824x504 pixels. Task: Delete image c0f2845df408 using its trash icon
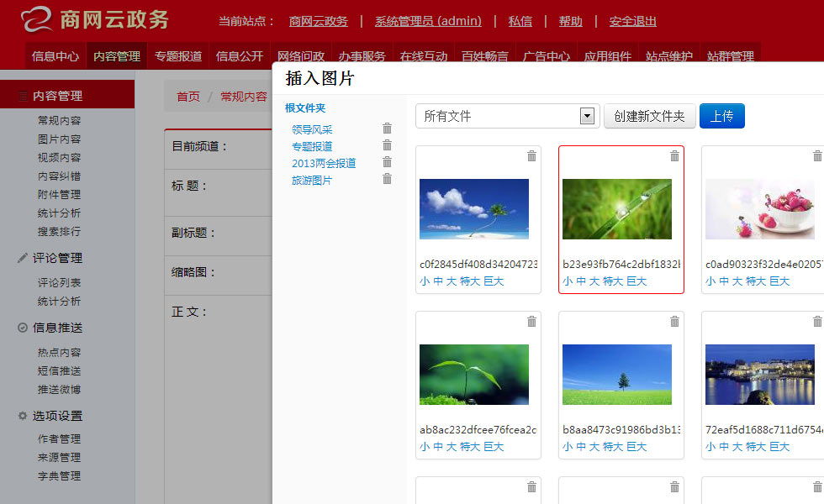[x=531, y=156]
